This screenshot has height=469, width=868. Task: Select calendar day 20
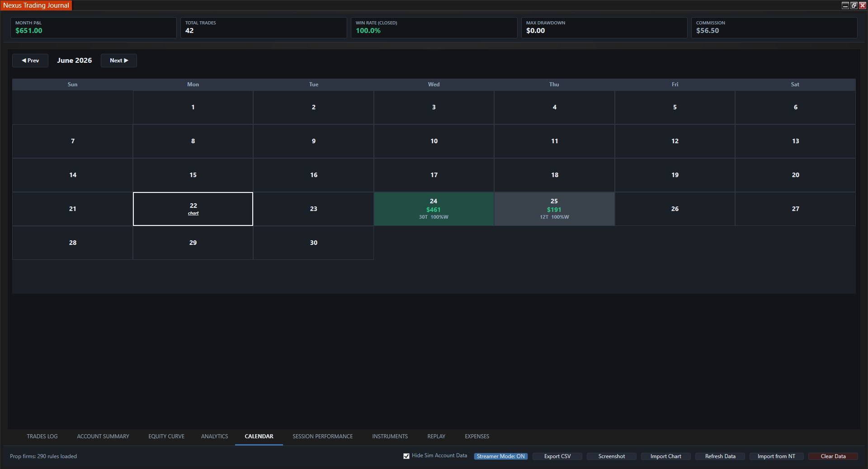795,175
